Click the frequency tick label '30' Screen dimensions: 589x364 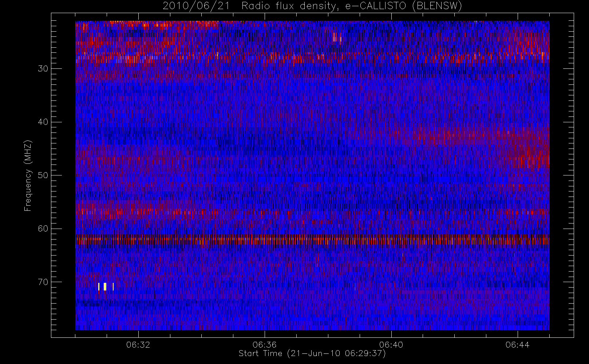pos(43,69)
